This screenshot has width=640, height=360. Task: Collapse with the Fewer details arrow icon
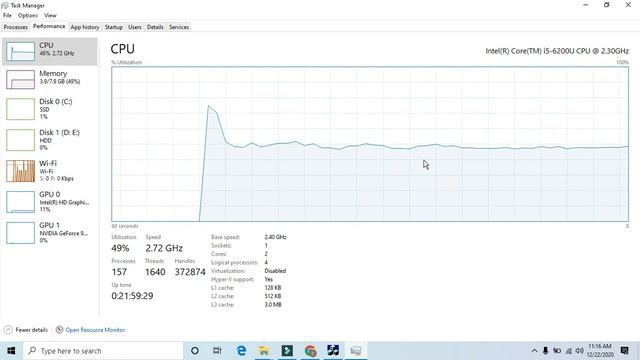click(x=8, y=330)
